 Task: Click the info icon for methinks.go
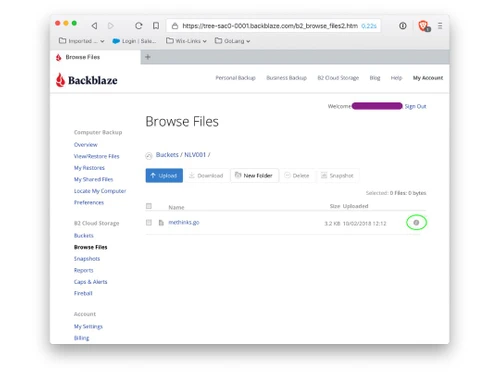coord(416,222)
